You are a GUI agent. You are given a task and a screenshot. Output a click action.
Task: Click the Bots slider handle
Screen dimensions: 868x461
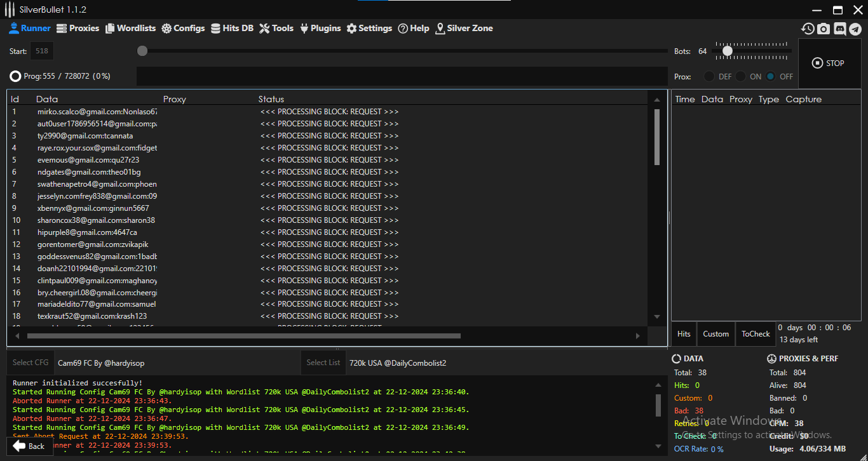[728, 51]
